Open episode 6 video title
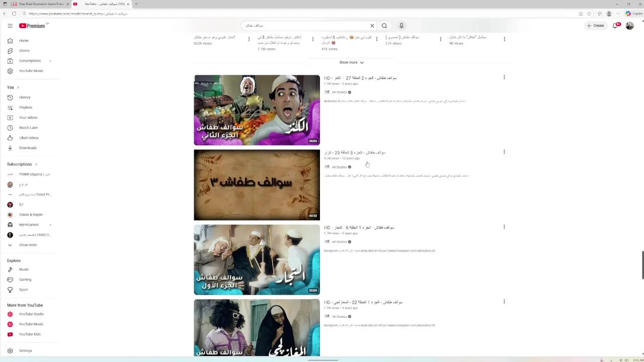644x362 pixels. (359, 227)
